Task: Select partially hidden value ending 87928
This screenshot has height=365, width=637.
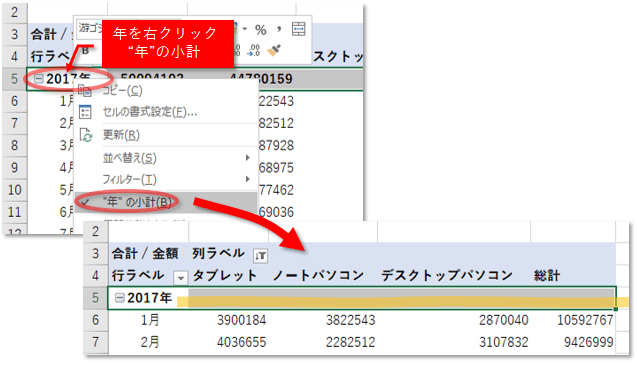Action: tap(276, 145)
